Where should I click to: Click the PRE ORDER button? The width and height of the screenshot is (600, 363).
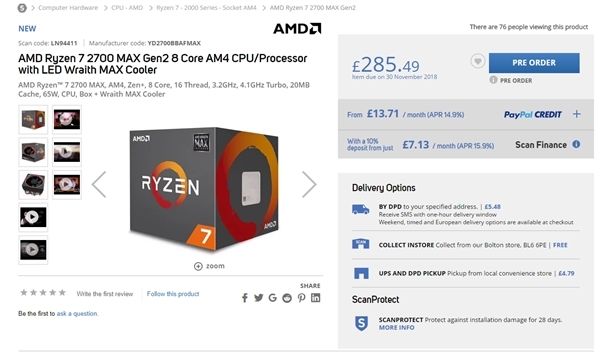click(534, 63)
